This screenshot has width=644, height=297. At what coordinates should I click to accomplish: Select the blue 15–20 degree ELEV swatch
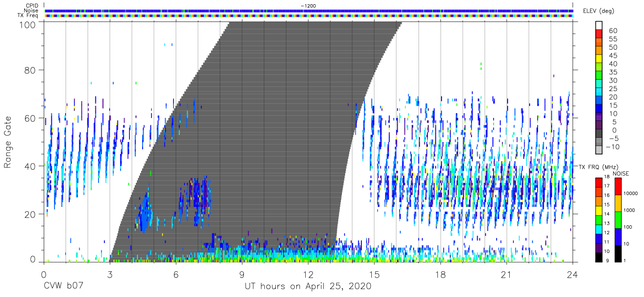tap(599, 101)
